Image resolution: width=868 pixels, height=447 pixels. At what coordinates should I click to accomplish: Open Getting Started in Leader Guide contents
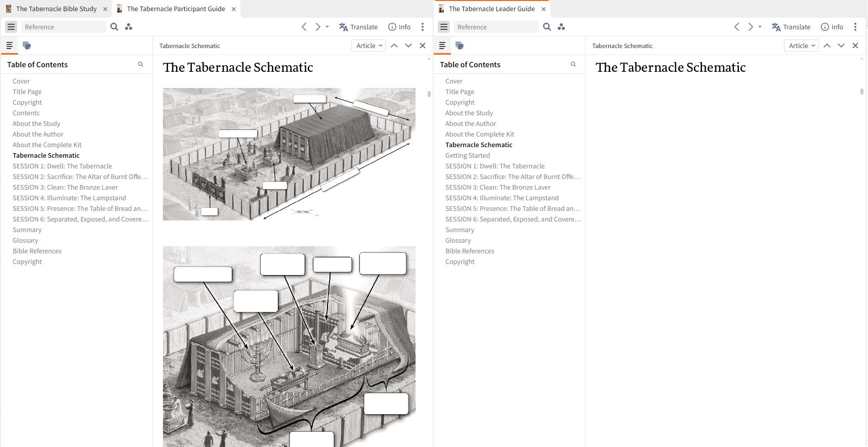(468, 155)
